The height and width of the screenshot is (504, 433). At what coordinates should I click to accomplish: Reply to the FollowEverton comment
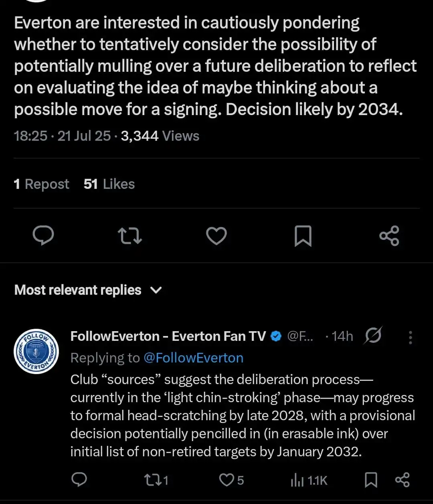[79, 480]
